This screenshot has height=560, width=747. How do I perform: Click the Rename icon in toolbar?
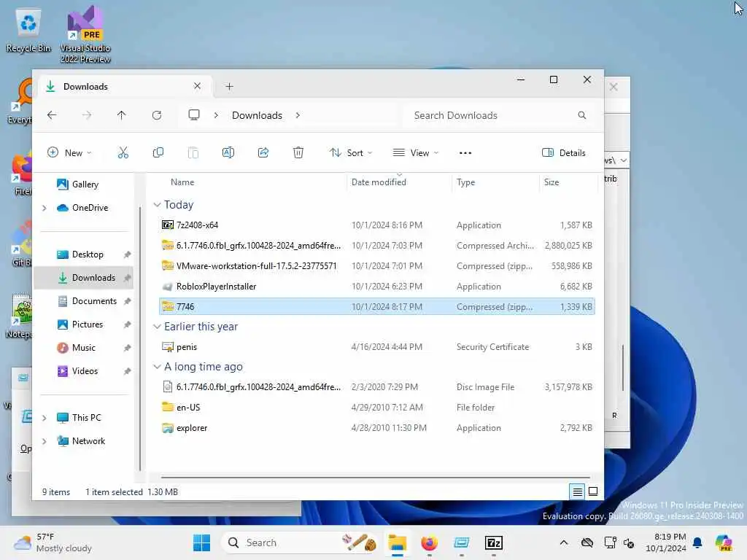pos(228,153)
